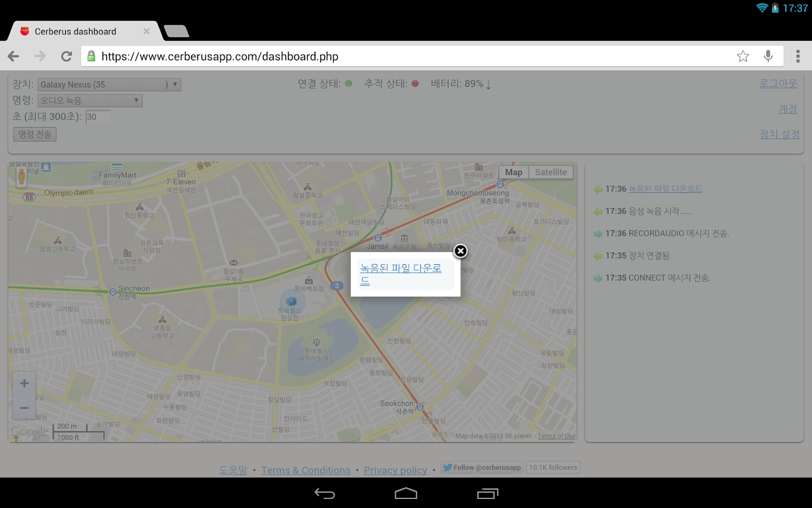Open a new browser tab
Viewport: 812px width, 508px height.
click(x=176, y=31)
